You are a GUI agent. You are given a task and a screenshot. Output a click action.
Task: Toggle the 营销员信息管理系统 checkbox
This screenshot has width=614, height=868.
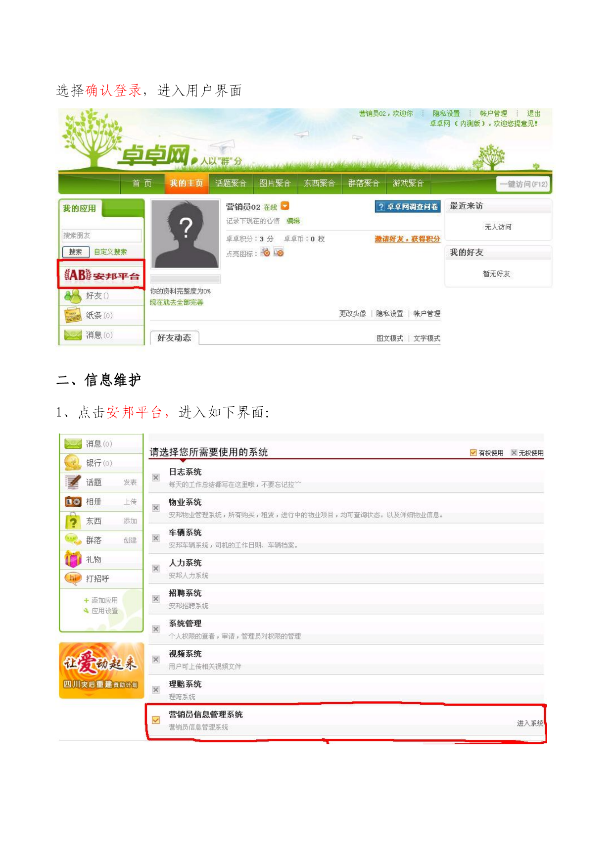(156, 720)
